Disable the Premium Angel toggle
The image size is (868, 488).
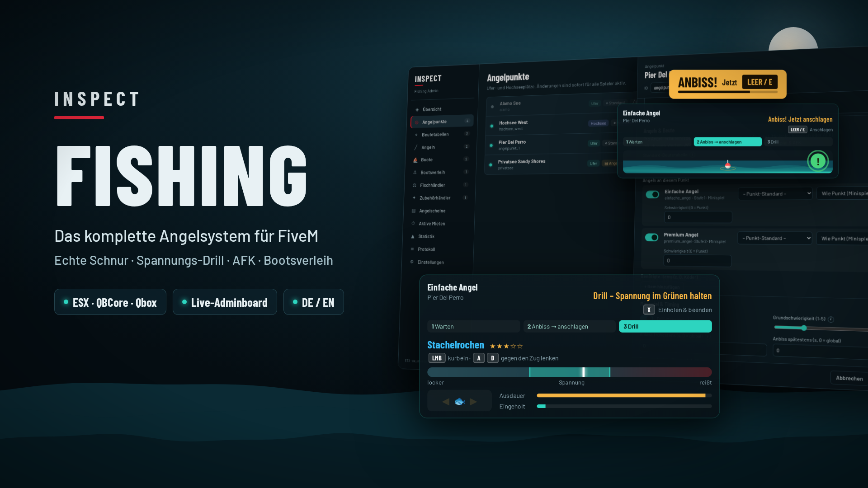pos(651,237)
